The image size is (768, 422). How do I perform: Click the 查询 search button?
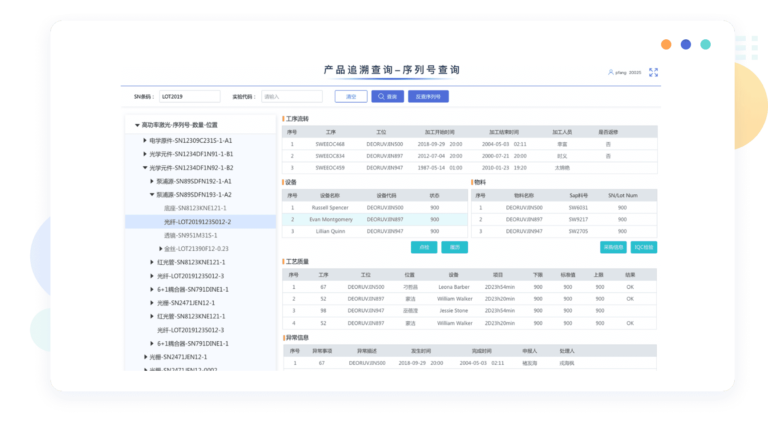pos(387,96)
